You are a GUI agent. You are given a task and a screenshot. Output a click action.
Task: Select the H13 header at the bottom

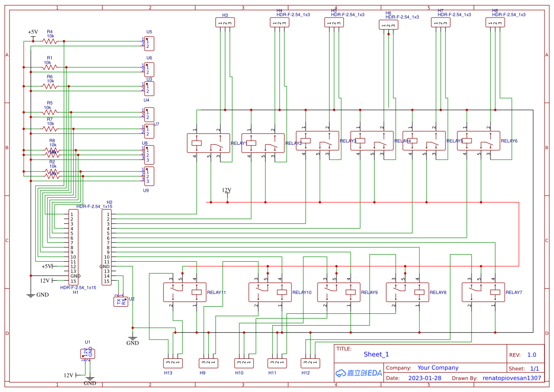coord(173,362)
